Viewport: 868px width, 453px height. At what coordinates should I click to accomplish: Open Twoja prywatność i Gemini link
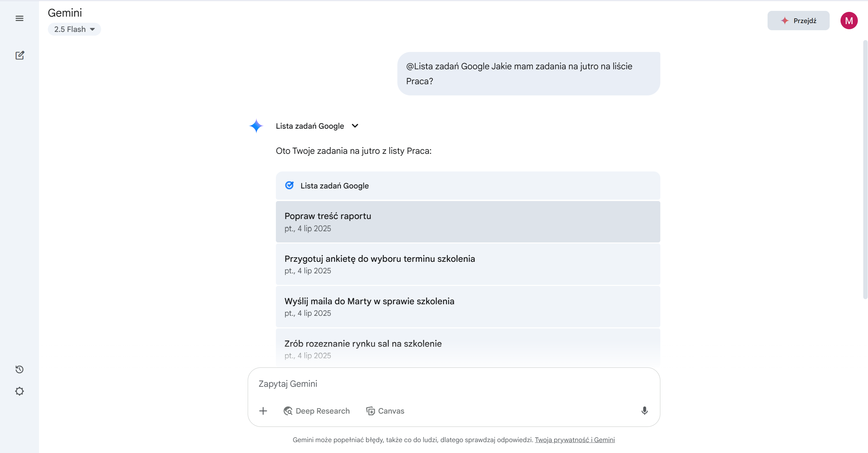click(x=574, y=440)
